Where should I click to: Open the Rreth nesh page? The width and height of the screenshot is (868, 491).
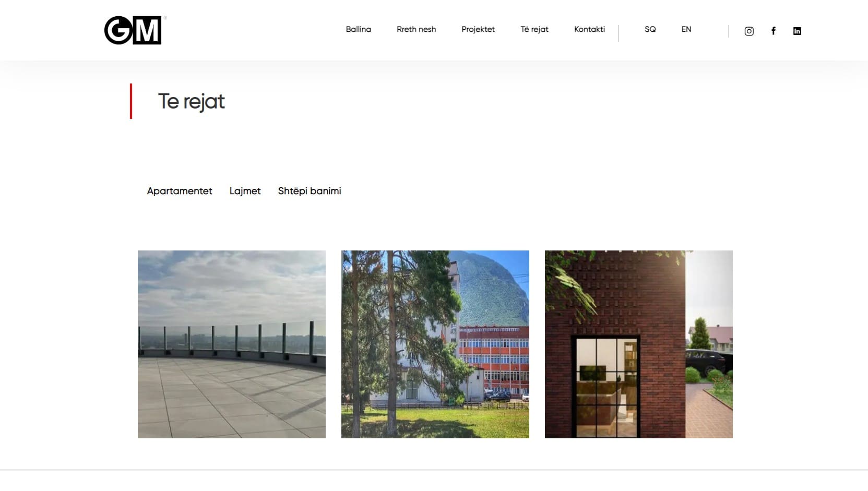pos(417,29)
